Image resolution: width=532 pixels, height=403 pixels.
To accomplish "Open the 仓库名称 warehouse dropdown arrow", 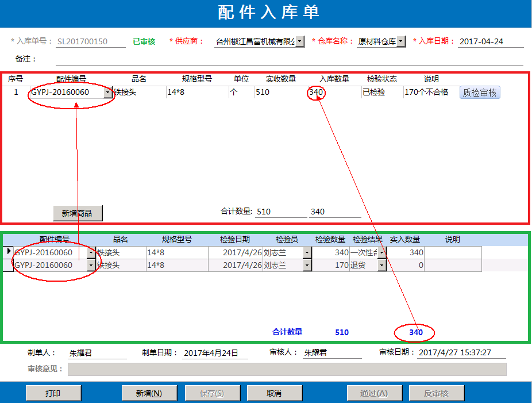I will tap(401, 41).
